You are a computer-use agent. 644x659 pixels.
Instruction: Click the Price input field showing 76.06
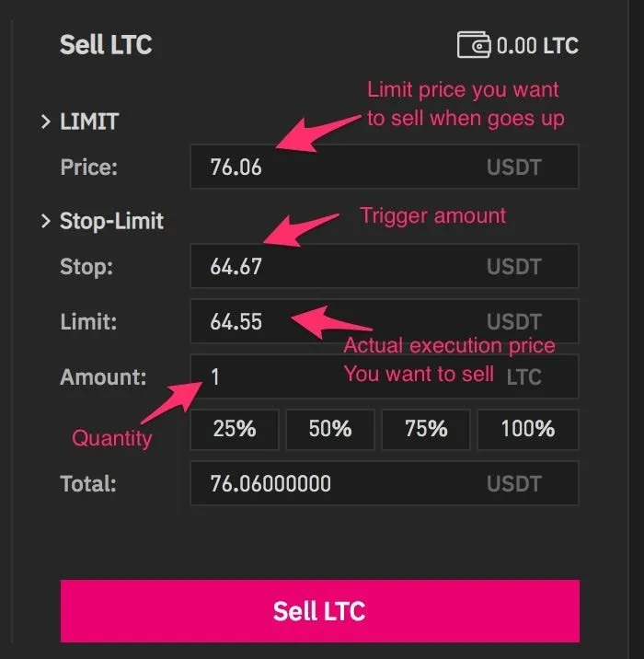[385, 167]
